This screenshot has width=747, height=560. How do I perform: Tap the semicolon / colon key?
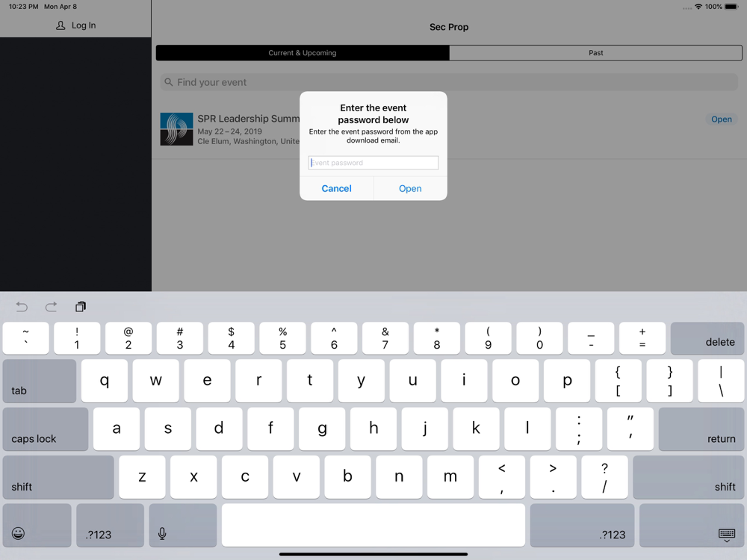point(579,429)
